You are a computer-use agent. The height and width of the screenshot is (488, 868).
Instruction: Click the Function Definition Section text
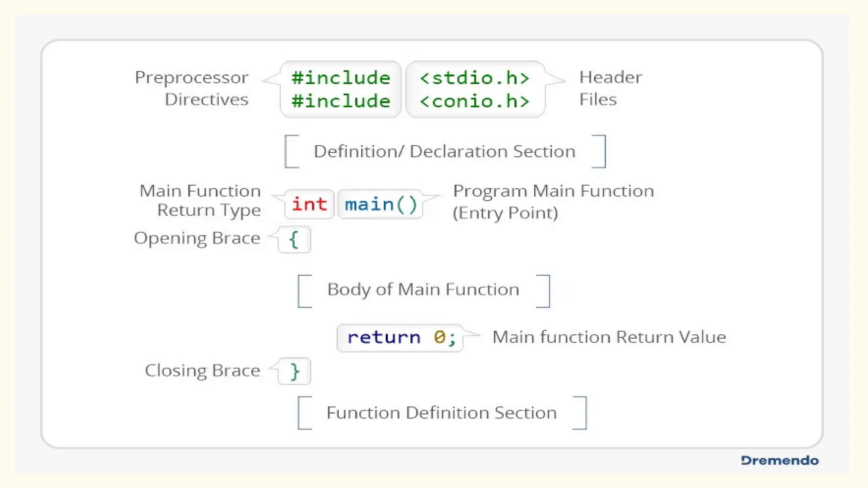pyautogui.click(x=441, y=413)
